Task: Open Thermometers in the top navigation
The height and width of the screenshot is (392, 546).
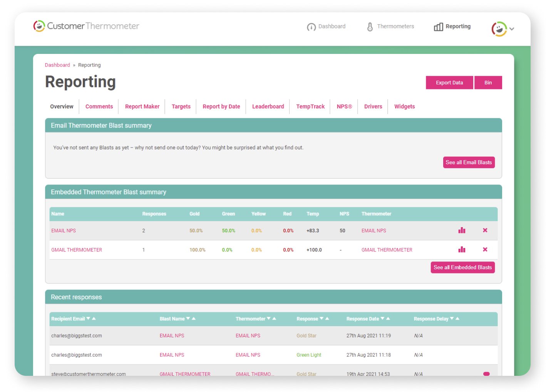Action: [x=395, y=27]
